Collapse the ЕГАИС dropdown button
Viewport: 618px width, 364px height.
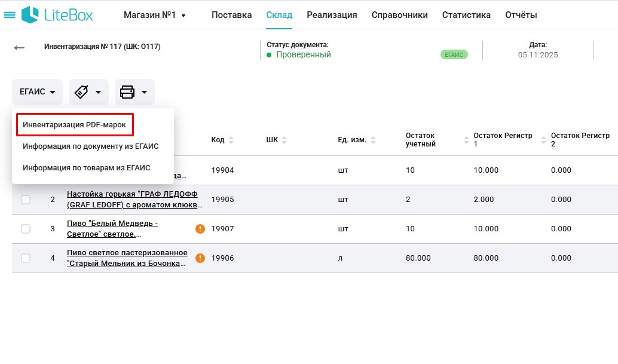click(x=37, y=92)
